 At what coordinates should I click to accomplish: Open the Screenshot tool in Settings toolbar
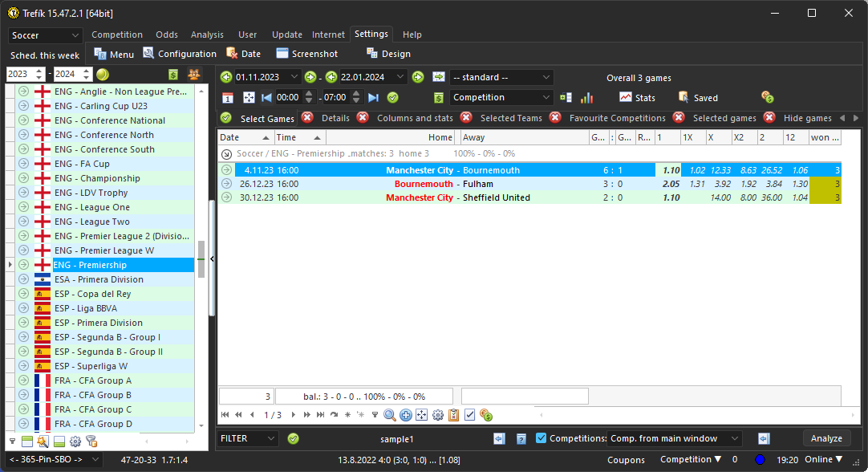(x=306, y=54)
